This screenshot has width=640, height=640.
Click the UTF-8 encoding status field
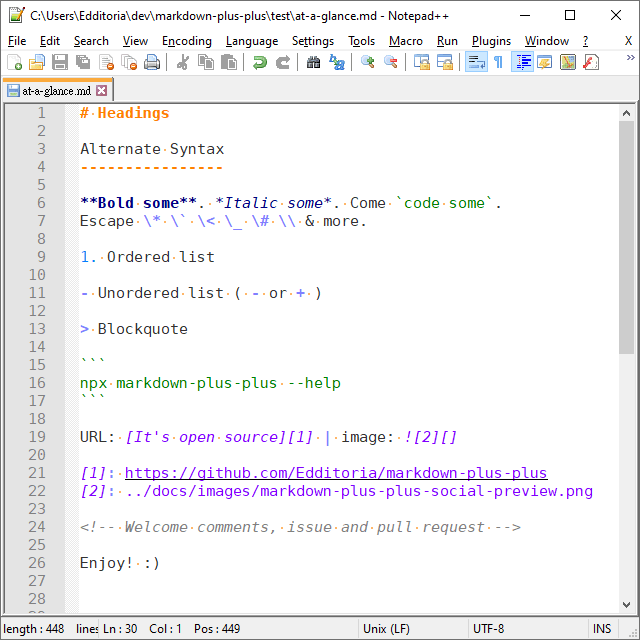tap(528, 629)
